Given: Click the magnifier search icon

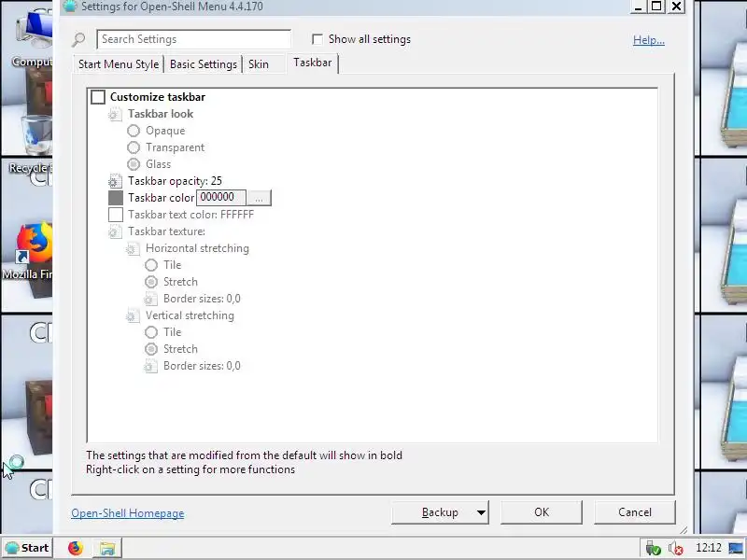Looking at the screenshot, I should pos(78,39).
